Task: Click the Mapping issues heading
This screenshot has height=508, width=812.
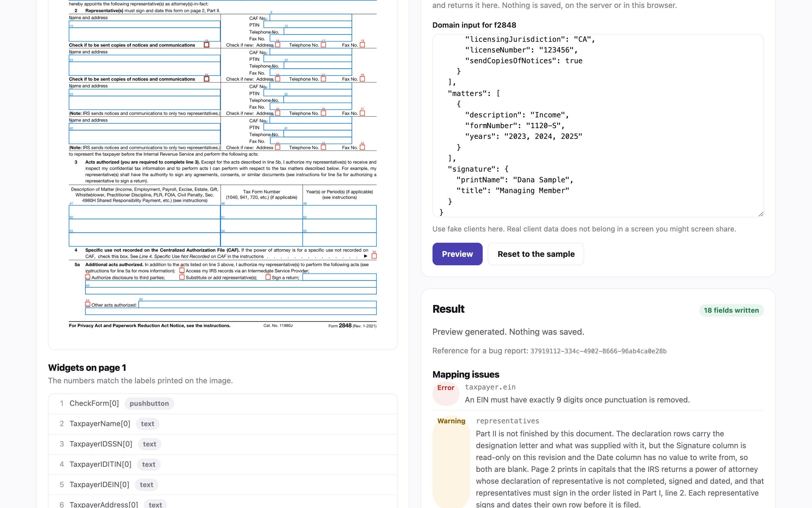Action: (x=466, y=374)
